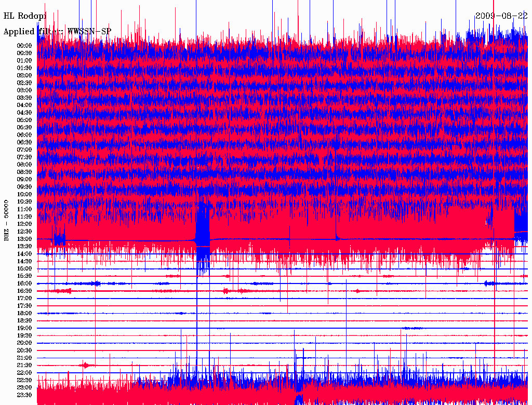Click the 13:30 time label
This screenshot has width=532, height=405.
point(24,246)
